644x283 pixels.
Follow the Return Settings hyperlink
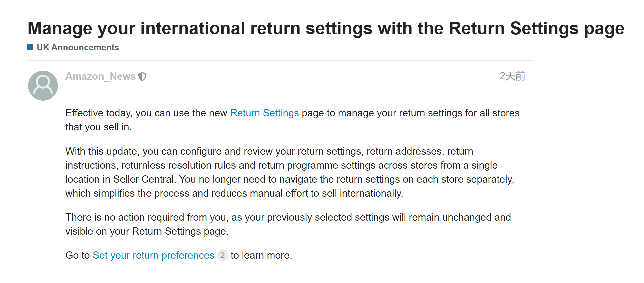(264, 113)
